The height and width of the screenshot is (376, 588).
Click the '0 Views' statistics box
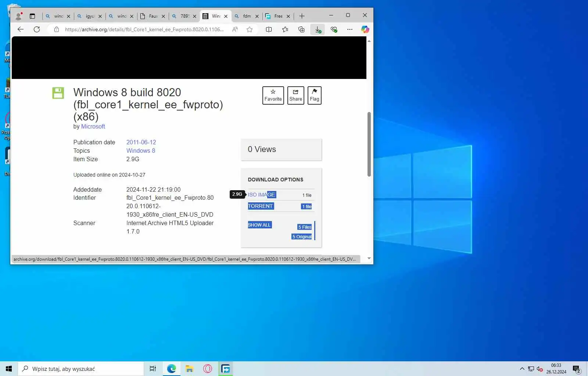coord(281,149)
